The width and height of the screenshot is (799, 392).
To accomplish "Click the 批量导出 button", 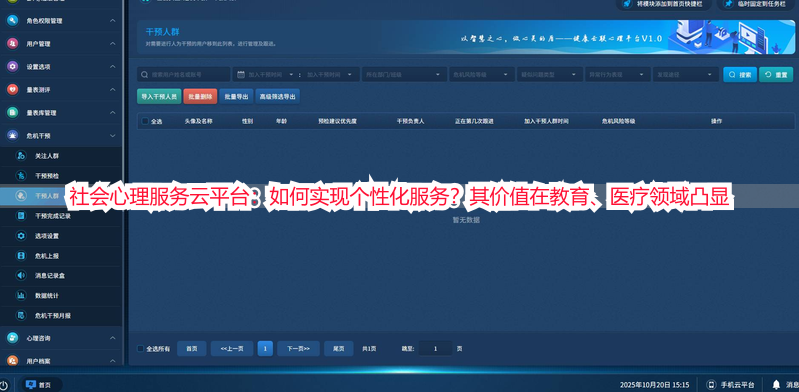I will [x=236, y=96].
